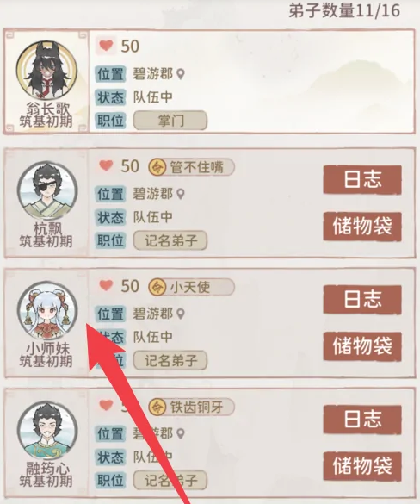Change 杭飘's 记名弟子 position
This screenshot has height=504, width=420.
(170, 240)
